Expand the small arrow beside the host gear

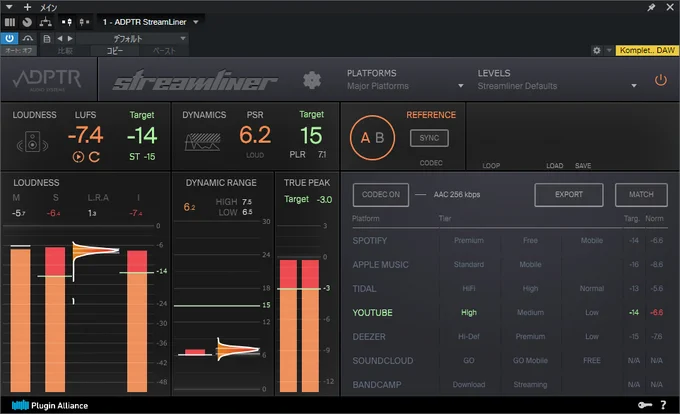pos(609,51)
